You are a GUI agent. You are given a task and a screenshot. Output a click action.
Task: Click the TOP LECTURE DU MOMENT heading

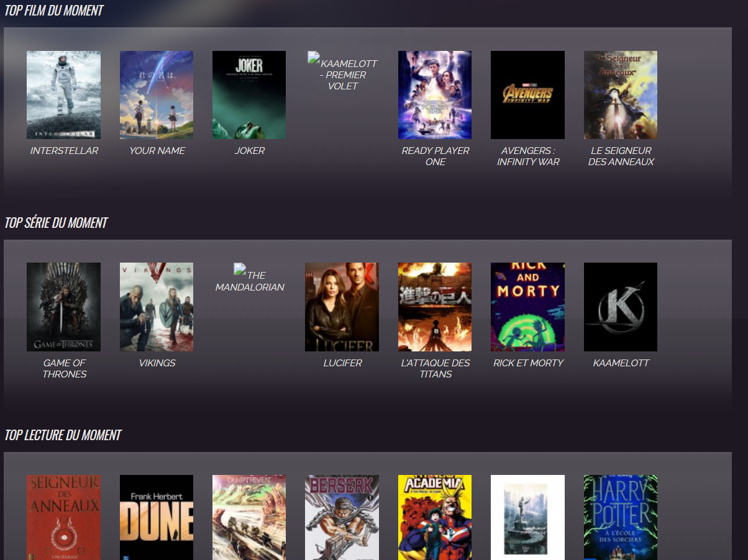(63, 435)
